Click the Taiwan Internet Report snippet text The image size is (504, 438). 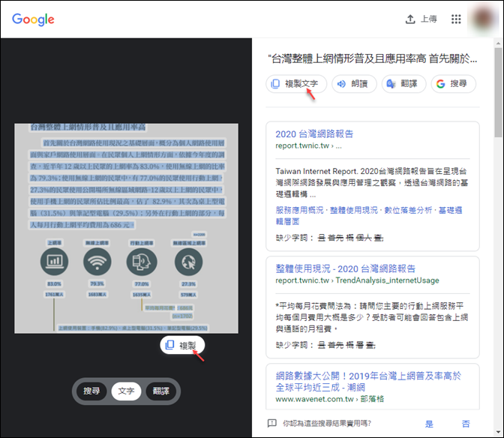pyautogui.click(x=371, y=182)
